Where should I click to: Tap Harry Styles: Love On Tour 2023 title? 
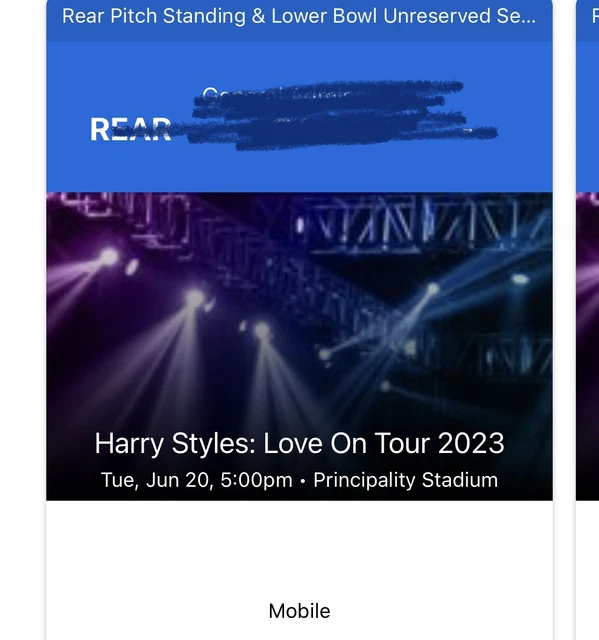[299, 443]
